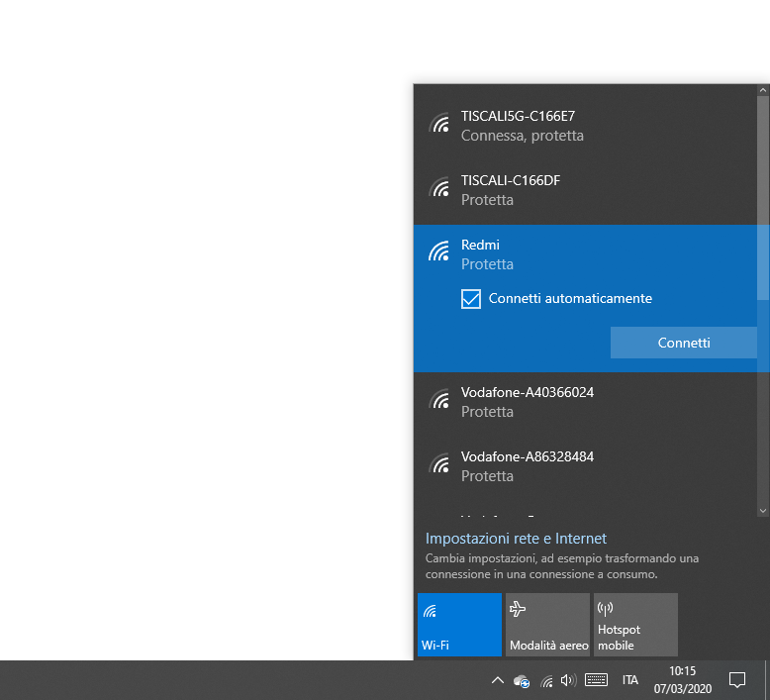Open the volume speaker icon in taskbar
This screenshot has width=770, height=700.
click(x=568, y=680)
